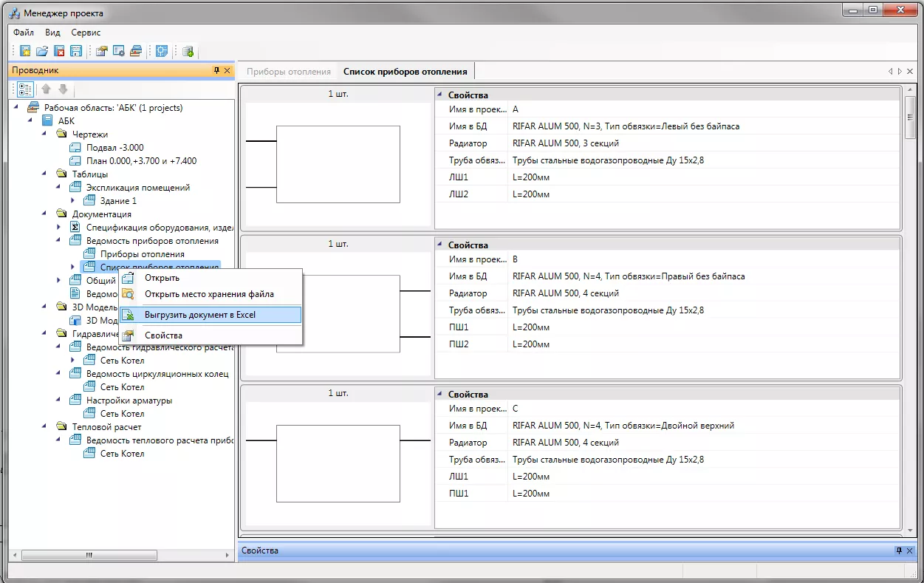
Task: Click the close project icon with red cross
Action: tap(59, 51)
